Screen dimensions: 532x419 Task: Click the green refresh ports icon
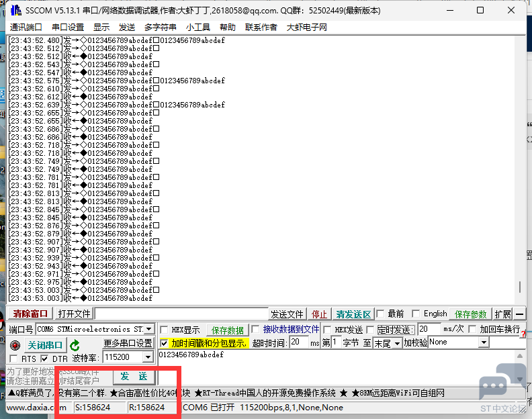click(x=75, y=345)
